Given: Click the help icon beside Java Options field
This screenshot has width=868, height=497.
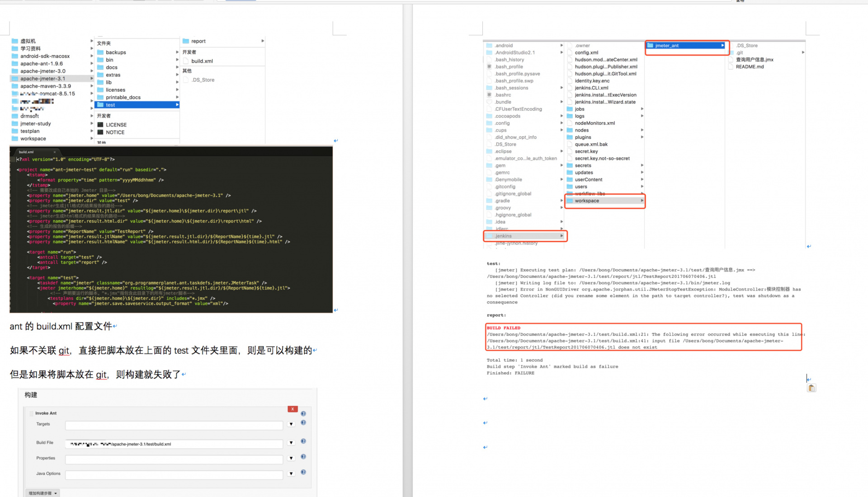Looking at the screenshot, I should click(x=303, y=472).
